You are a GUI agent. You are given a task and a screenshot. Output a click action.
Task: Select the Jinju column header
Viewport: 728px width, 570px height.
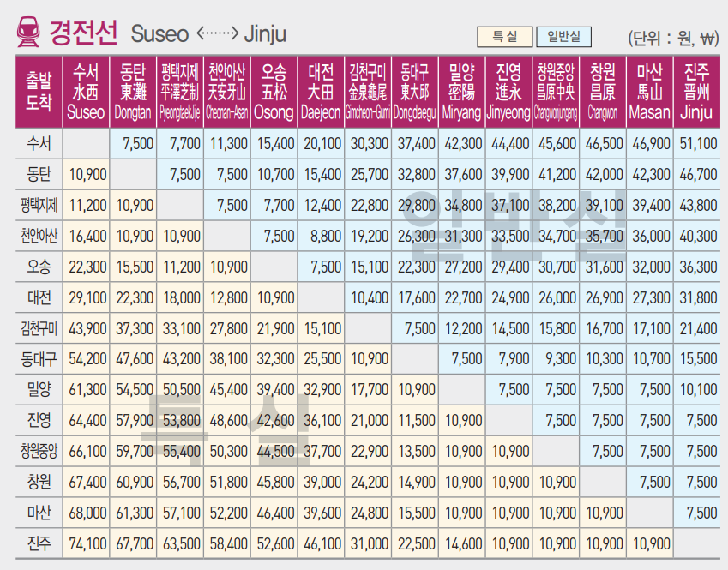[x=695, y=92]
